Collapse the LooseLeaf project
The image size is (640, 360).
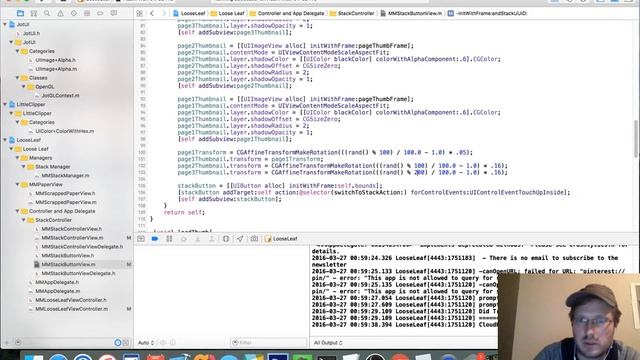point(5,140)
